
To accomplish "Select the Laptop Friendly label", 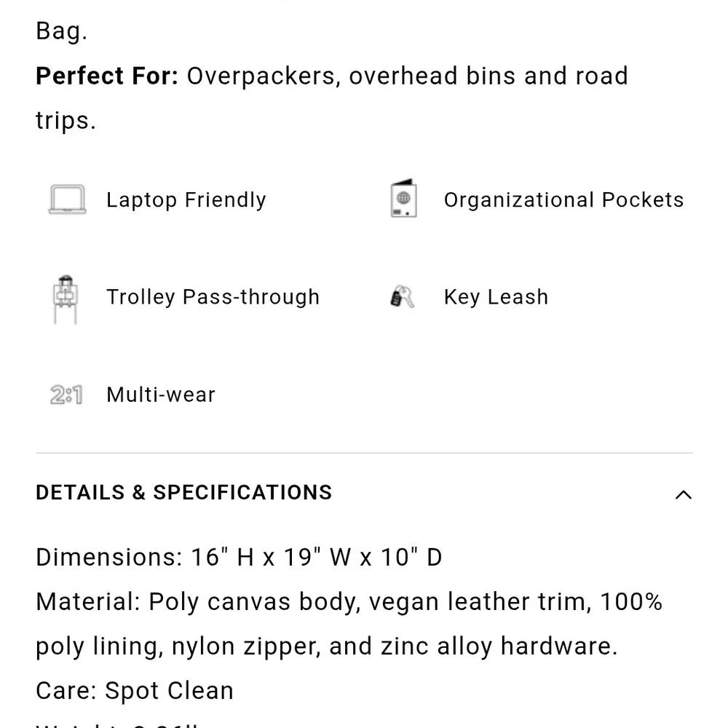I will (x=186, y=200).
